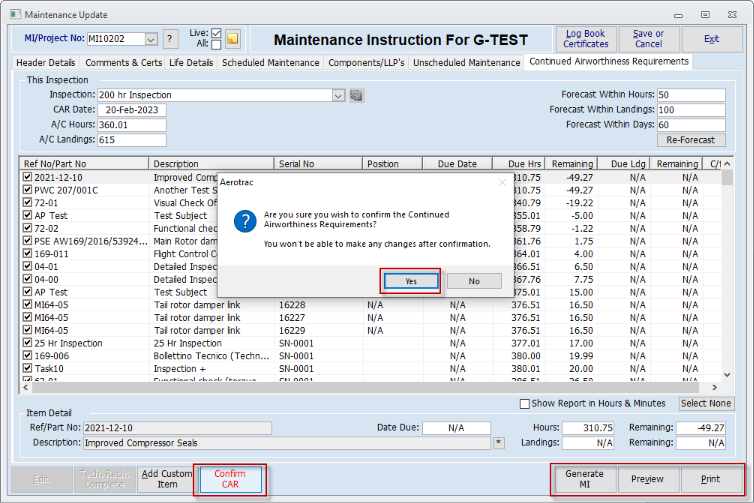The height and width of the screenshot is (503, 754).
Task: Click the yellow note icon beside Live/All
Action: point(232,39)
